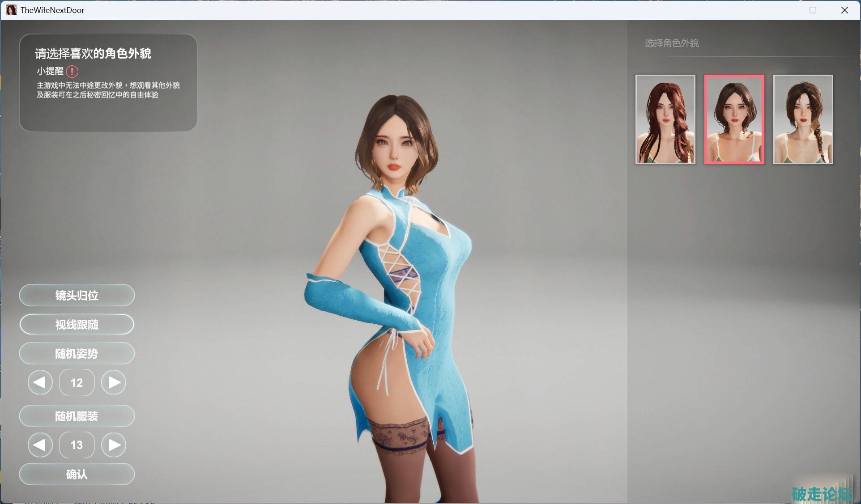
Task: Click the character model in viewport
Action: [x=403, y=291]
